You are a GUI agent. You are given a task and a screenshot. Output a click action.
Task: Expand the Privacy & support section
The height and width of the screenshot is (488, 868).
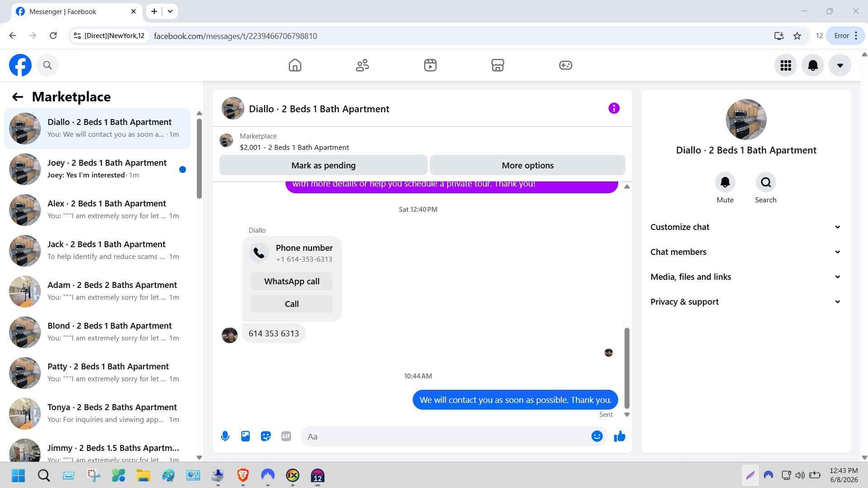746,302
